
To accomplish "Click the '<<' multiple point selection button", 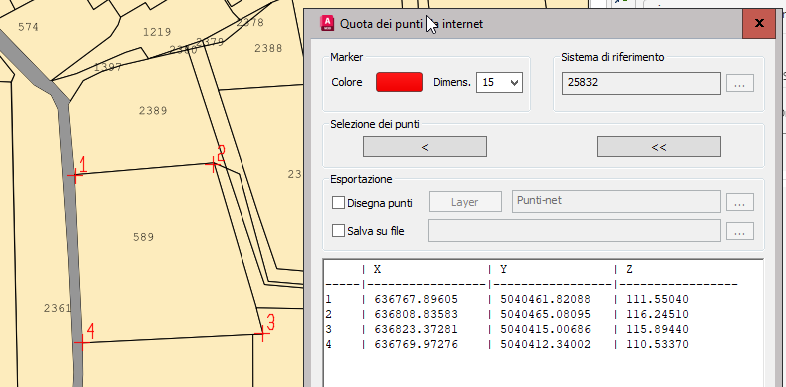I will [659, 147].
